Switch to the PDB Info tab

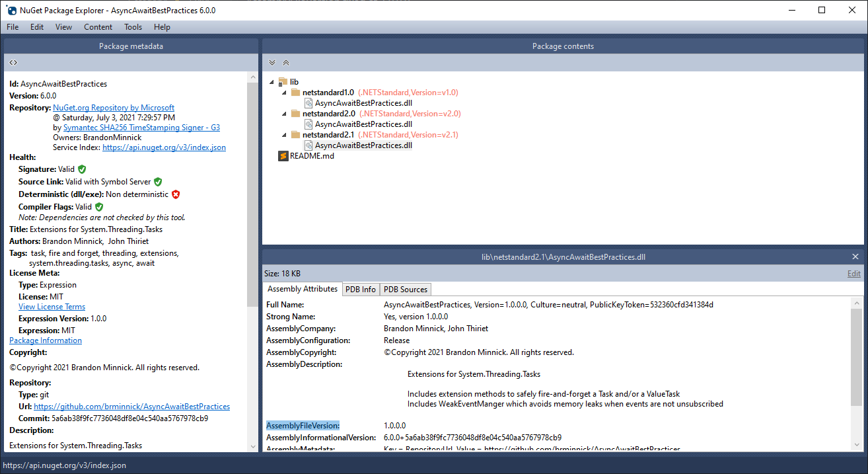pos(361,290)
